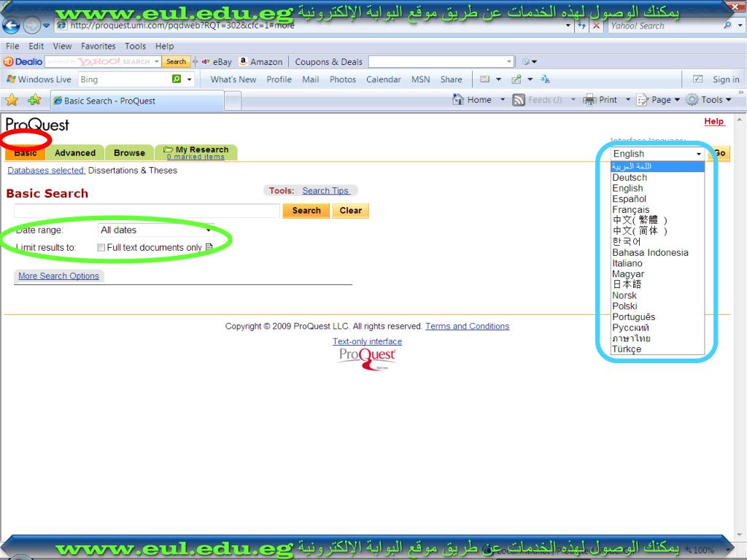Click the Page toolbar icon

[642, 100]
